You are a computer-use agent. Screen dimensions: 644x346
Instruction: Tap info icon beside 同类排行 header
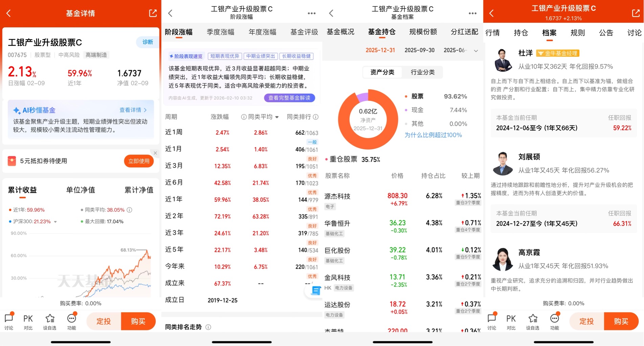tap(316, 117)
